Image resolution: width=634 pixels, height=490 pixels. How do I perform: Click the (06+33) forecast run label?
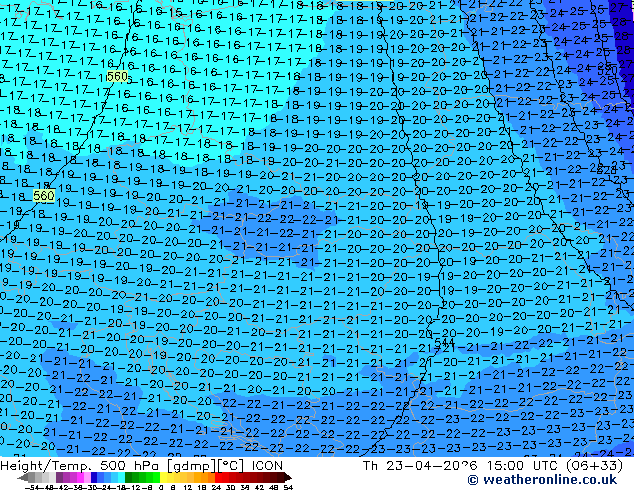coord(594,466)
